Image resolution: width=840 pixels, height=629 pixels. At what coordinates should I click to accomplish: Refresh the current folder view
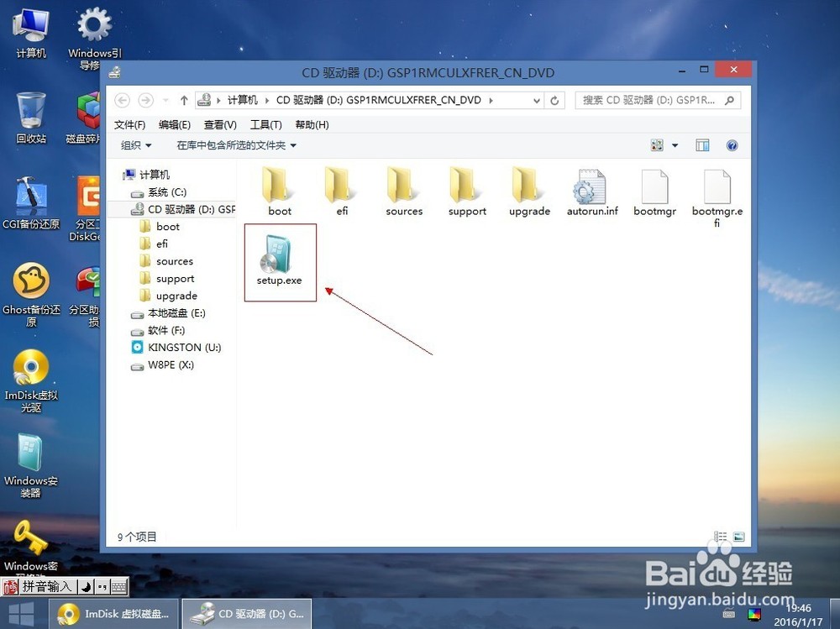coord(554,100)
